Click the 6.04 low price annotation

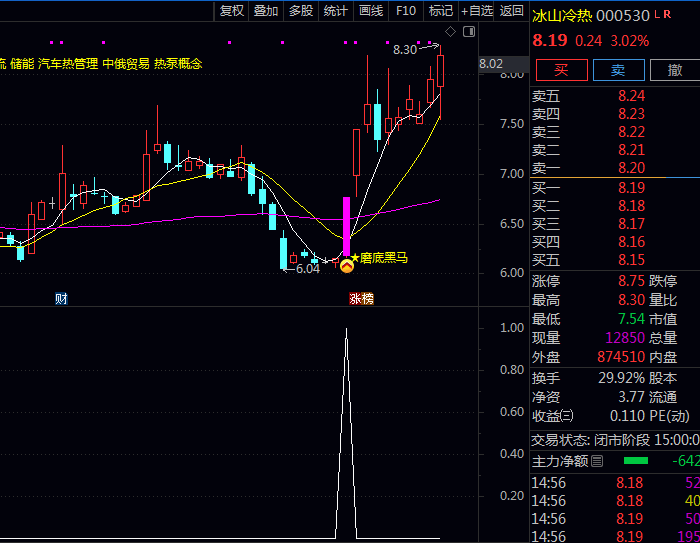[x=308, y=269]
